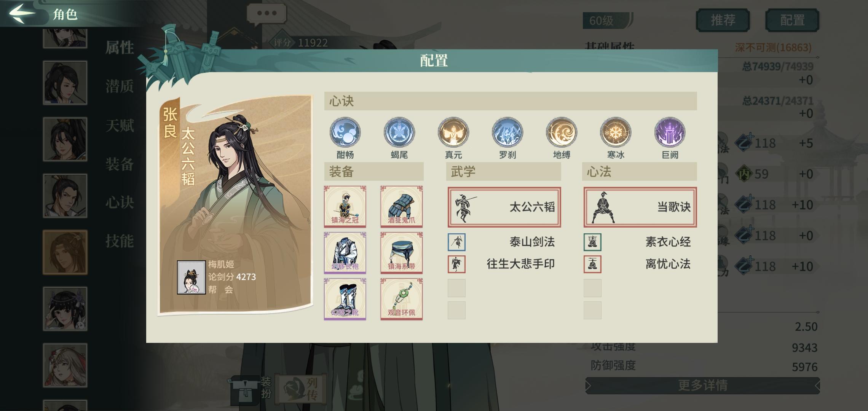Click the 配置 button at top right
The width and height of the screenshot is (868, 411).
tap(792, 20)
